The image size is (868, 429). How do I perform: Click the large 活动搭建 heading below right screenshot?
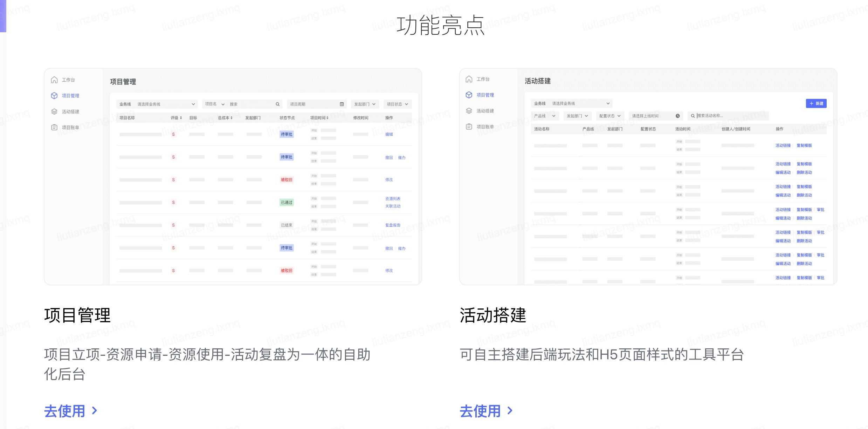pyautogui.click(x=493, y=315)
